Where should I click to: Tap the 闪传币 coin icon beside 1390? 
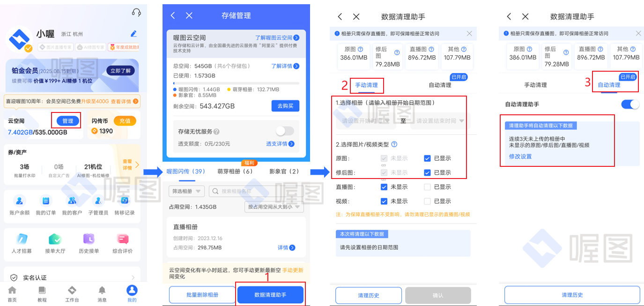94,131
